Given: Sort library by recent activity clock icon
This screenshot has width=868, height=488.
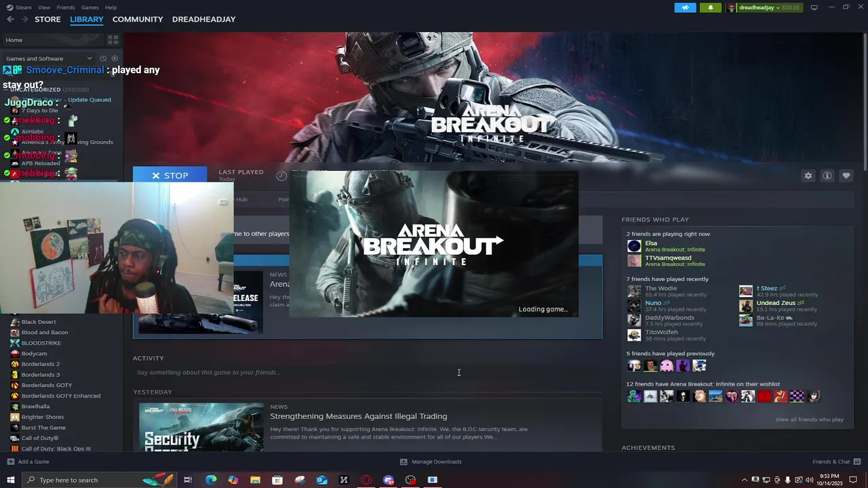Looking at the screenshot, I should pyautogui.click(x=103, y=58).
